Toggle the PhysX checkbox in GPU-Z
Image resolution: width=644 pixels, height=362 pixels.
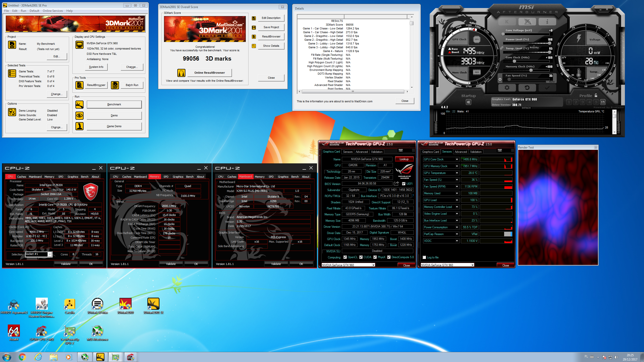tap(375, 257)
